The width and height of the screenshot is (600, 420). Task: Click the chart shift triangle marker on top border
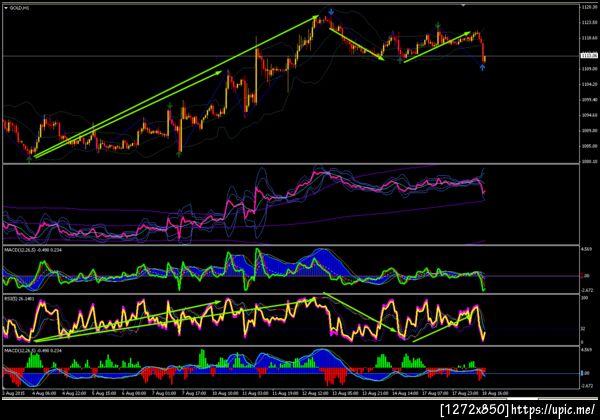coord(463,5)
